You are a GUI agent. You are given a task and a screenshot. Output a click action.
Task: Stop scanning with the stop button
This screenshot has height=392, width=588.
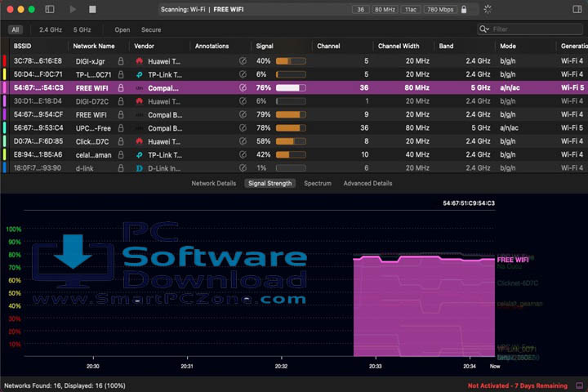tap(92, 9)
